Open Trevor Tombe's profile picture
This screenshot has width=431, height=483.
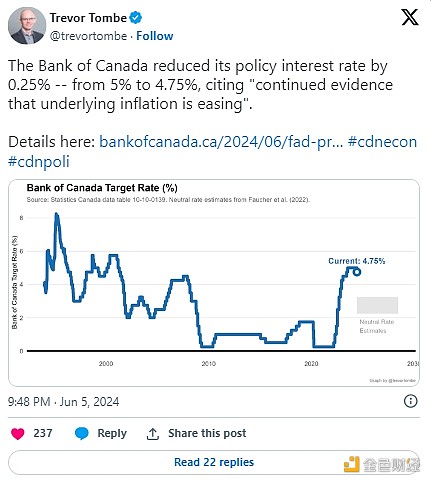(27, 26)
